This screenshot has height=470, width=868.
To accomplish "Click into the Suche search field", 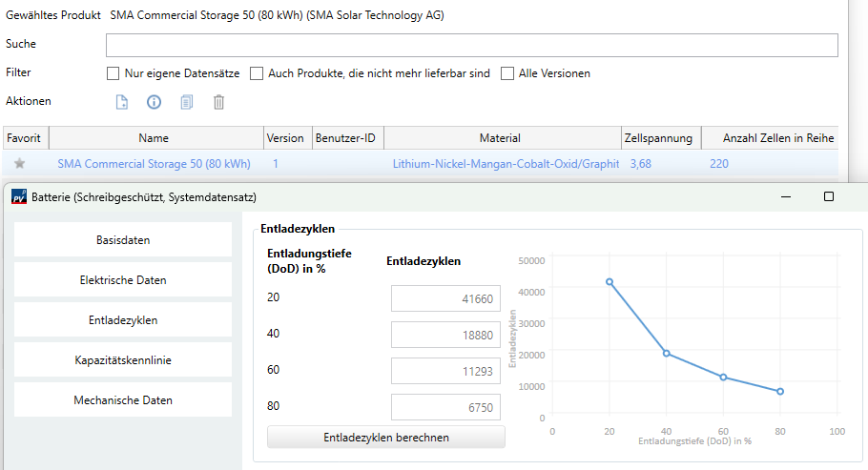I will click(x=471, y=46).
